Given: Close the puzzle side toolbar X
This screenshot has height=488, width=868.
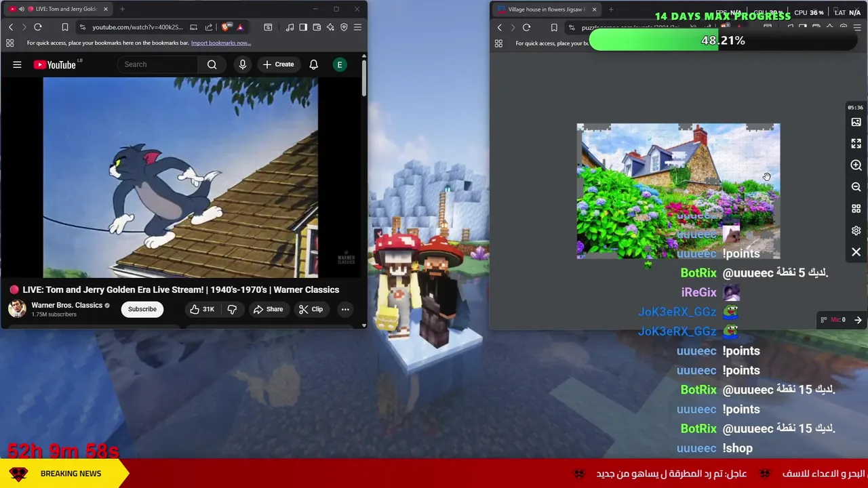Looking at the screenshot, I should click(x=856, y=252).
